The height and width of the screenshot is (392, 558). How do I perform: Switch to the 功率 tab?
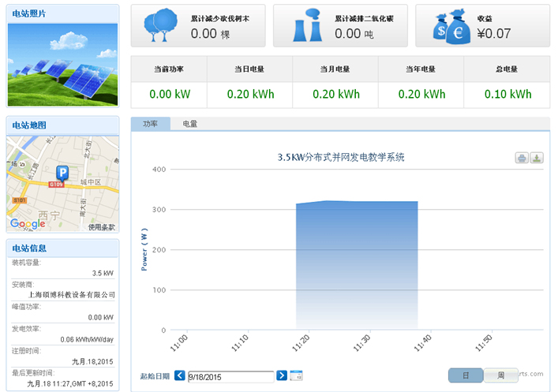(x=150, y=124)
